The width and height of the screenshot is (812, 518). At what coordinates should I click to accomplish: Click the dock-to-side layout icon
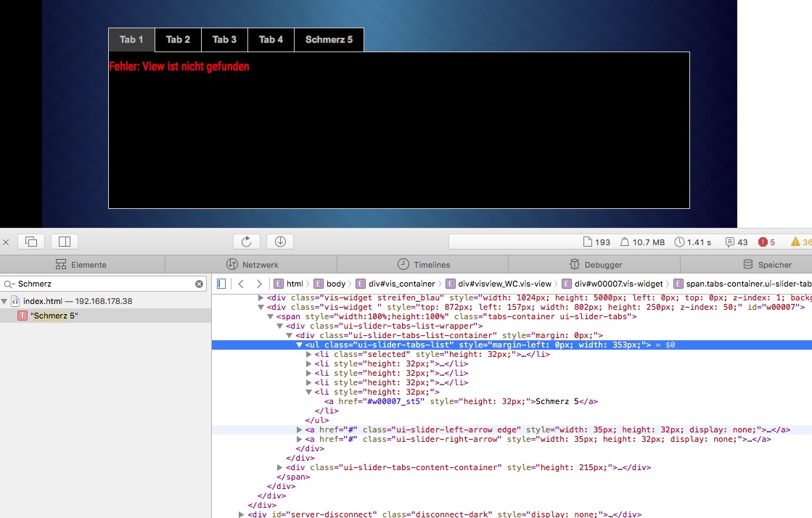tap(64, 242)
